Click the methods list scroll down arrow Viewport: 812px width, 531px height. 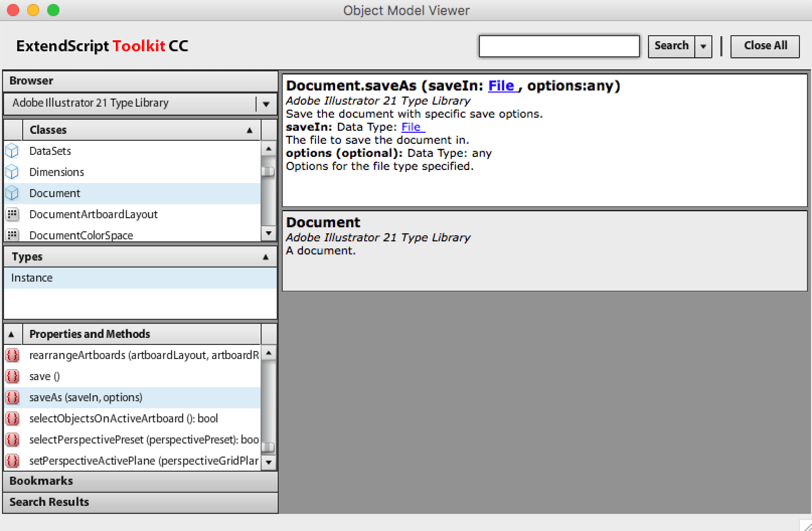tap(269, 462)
